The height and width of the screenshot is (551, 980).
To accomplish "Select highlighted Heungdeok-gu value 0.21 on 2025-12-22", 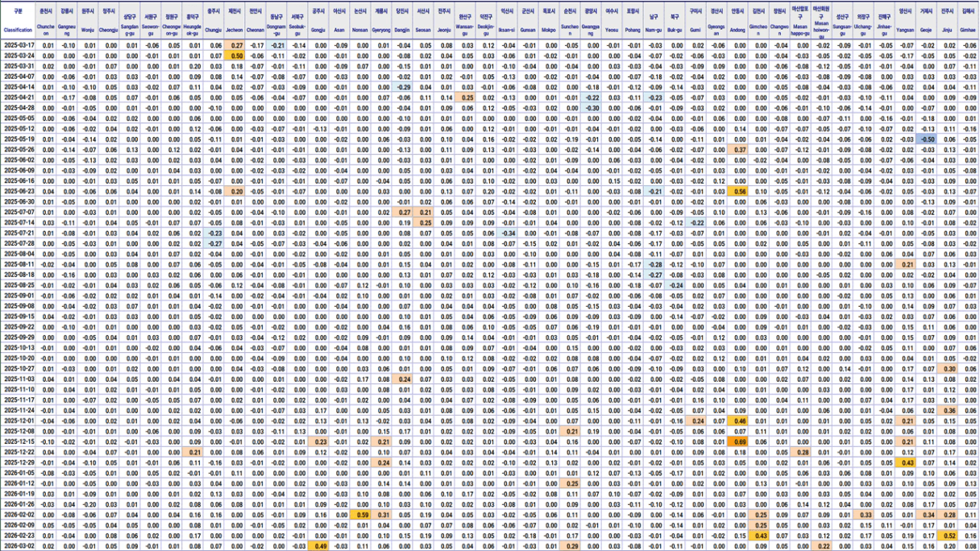I will pyautogui.click(x=194, y=452).
